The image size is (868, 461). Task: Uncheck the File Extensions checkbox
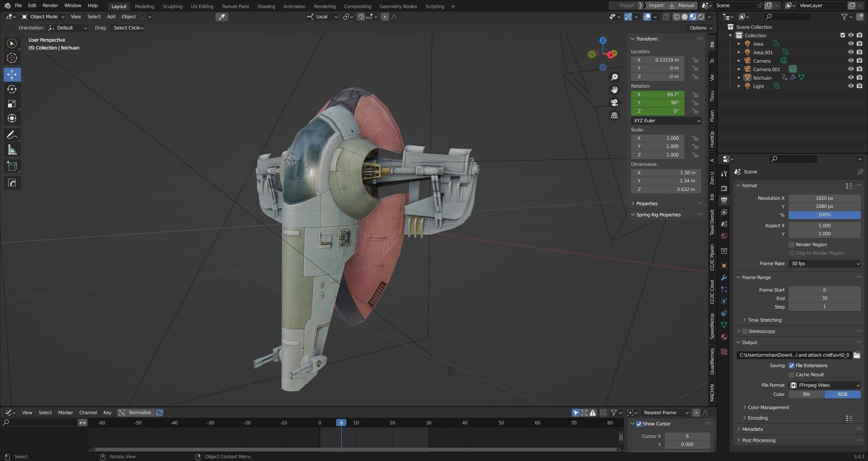coord(791,365)
